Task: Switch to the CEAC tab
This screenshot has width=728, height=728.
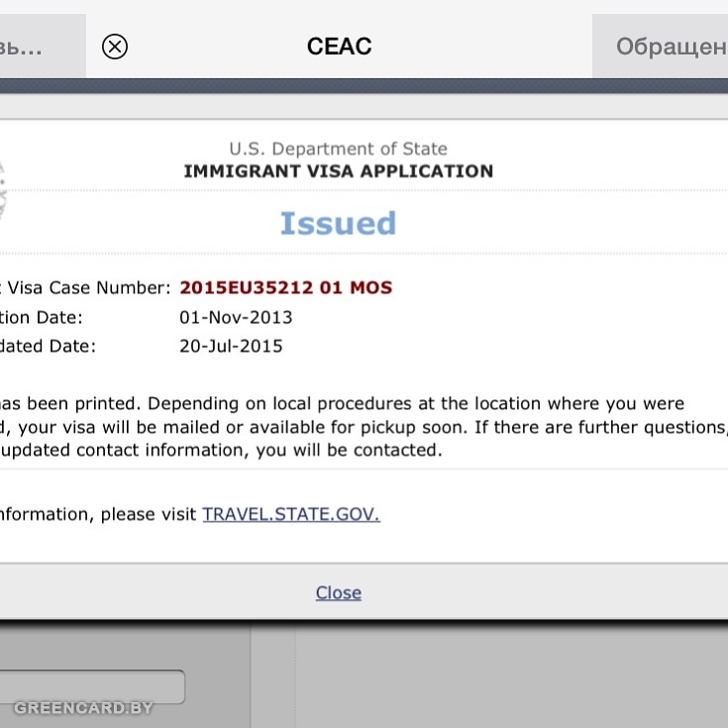Action: tap(339, 47)
